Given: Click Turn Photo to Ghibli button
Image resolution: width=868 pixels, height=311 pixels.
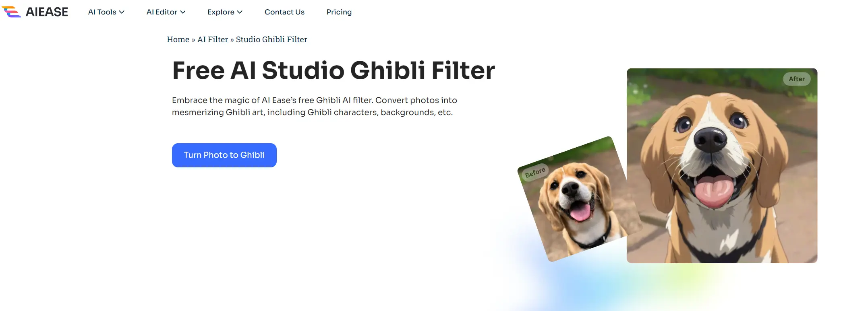Looking at the screenshot, I should point(224,155).
